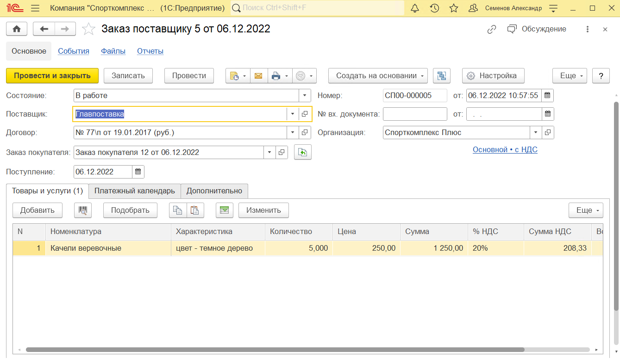Switch to the Основное section
Screen dimensions: 620x364
click(x=29, y=51)
